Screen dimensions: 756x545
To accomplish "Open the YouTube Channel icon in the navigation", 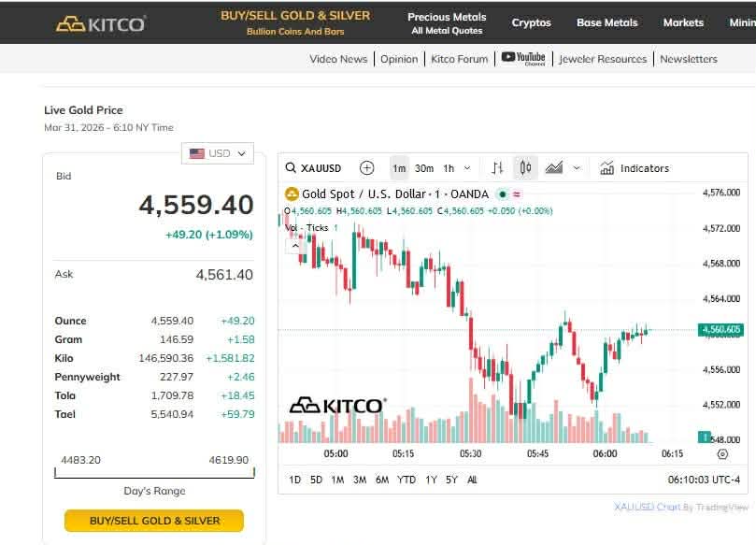I will pos(523,58).
